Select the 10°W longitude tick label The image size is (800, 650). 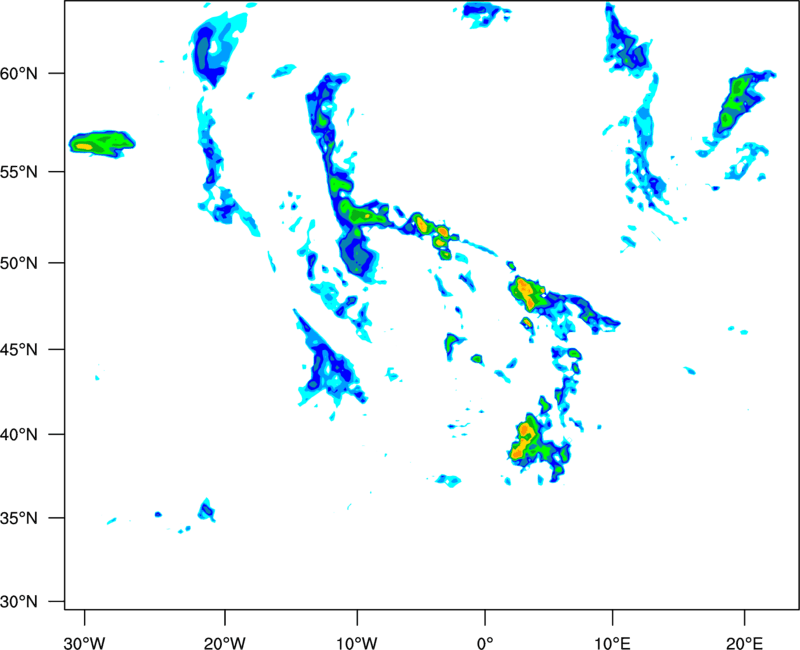point(357,643)
